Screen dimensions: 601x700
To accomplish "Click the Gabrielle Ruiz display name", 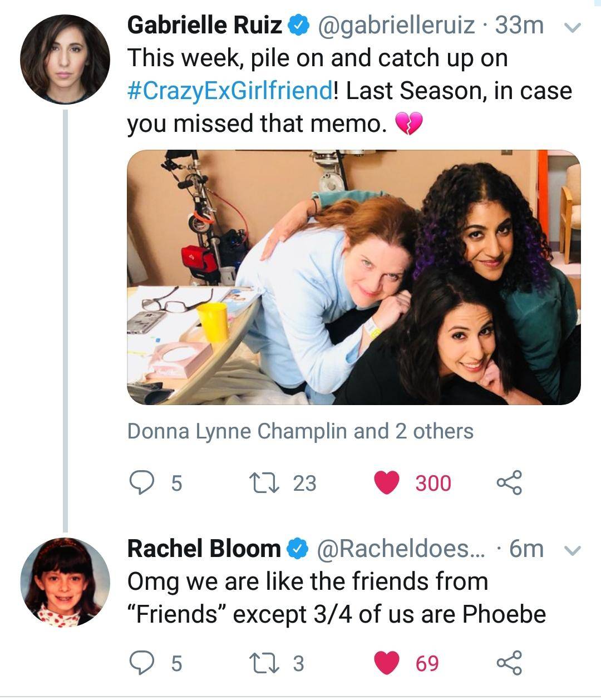I will tap(205, 25).
